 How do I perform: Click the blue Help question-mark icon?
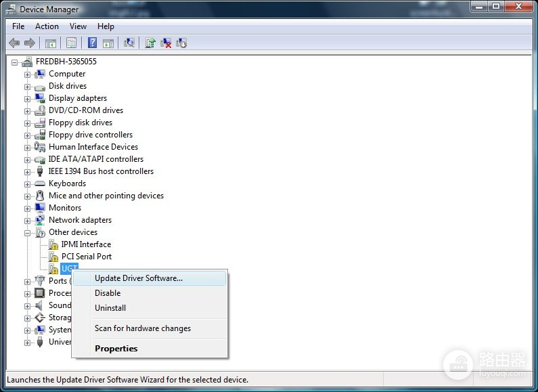point(92,43)
